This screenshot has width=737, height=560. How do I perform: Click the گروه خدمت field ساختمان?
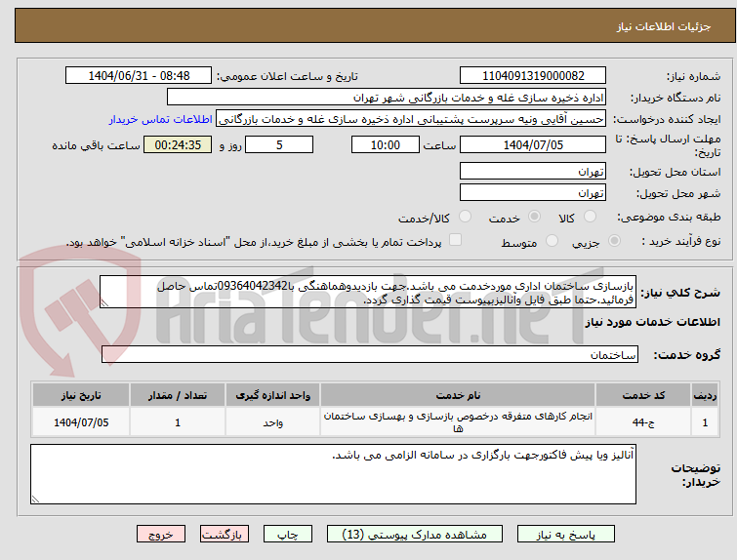[370, 354]
